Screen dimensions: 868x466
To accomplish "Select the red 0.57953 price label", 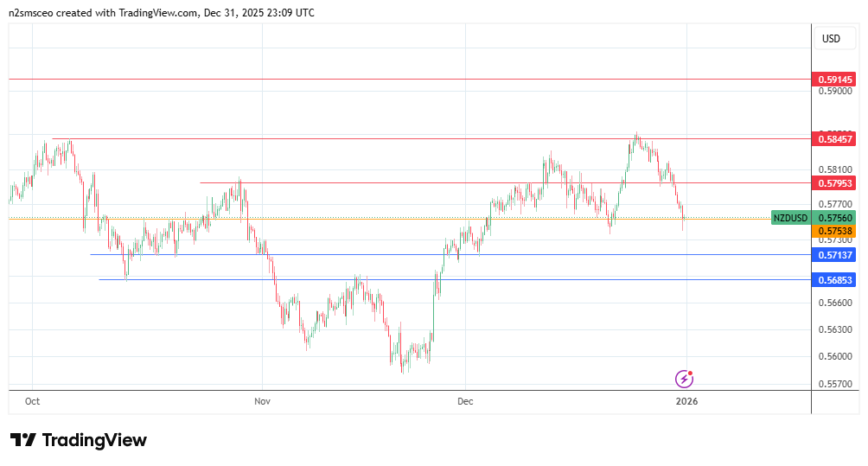I will click(x=834, y=183).
